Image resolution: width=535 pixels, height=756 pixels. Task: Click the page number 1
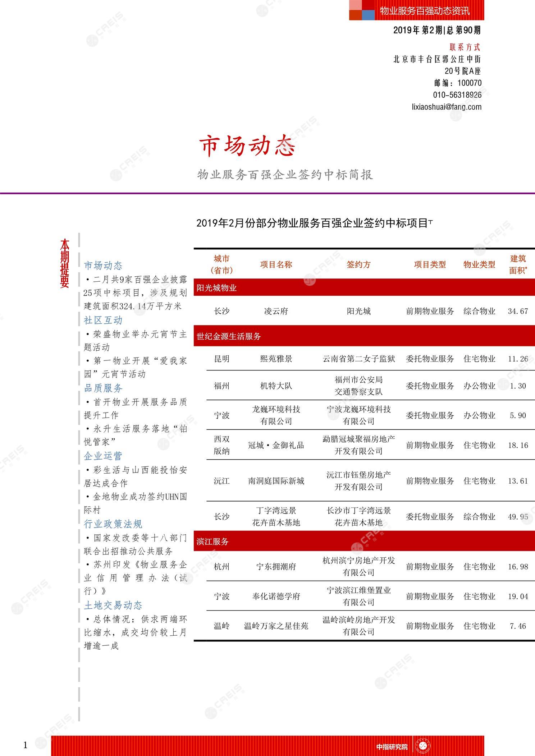tap(25, 745)
